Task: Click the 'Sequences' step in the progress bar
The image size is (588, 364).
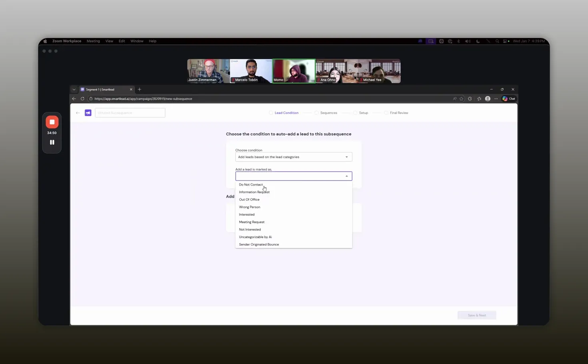Action: pos(329,112)
